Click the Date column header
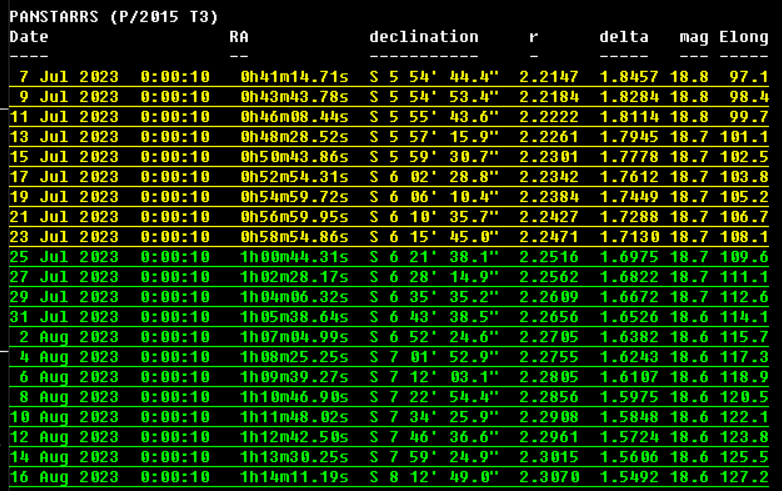This screenshot has height=491, width=782. click(29, 37)
